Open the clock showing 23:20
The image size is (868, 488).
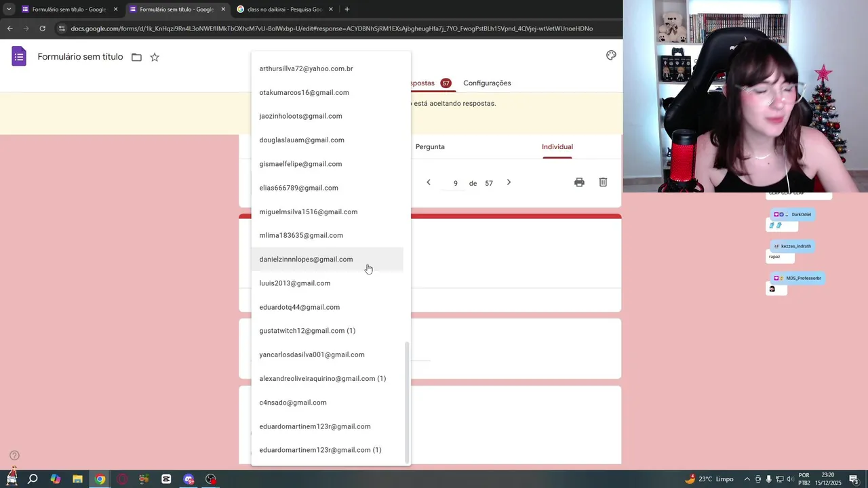[x=827, y=479]
